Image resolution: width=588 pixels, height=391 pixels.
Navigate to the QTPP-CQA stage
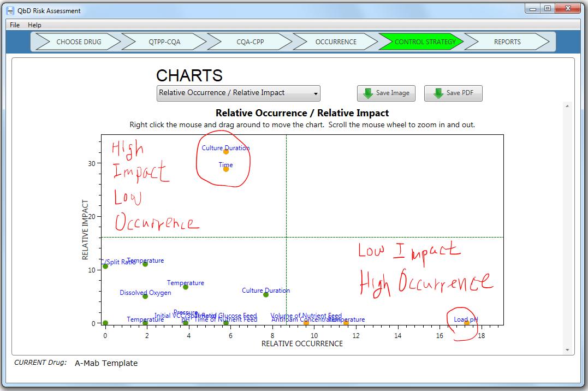(x=164, y=42)
